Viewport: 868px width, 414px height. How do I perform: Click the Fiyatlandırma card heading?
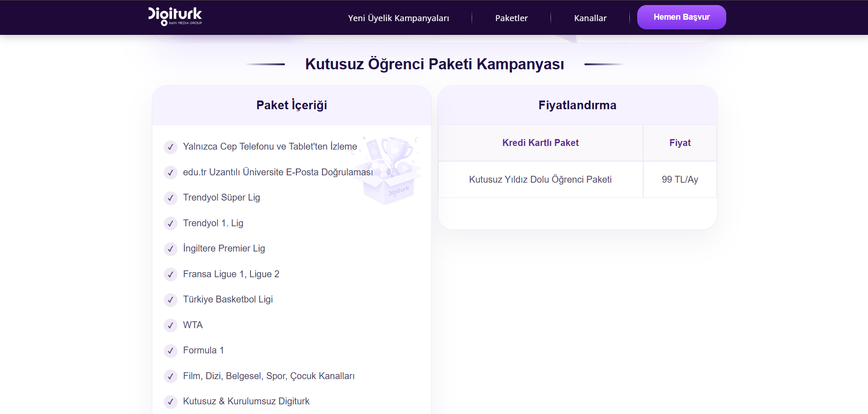(x=577, y=105)
